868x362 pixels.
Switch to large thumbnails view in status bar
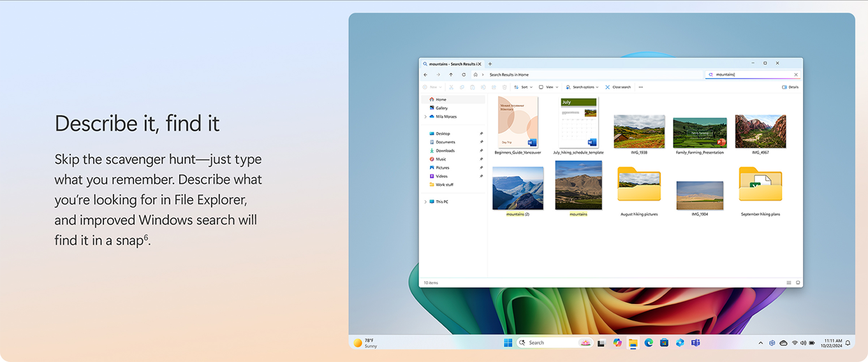798,282
